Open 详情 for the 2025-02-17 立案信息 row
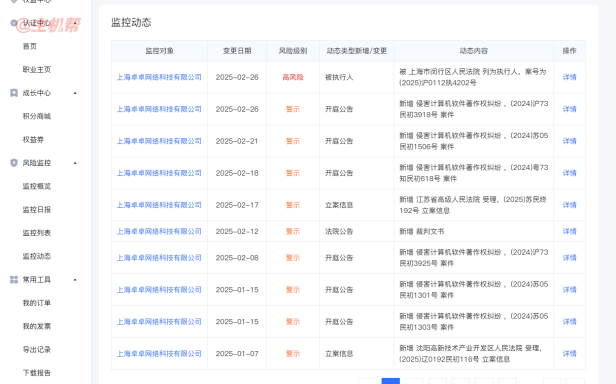The height and width of the screenshot is (384, 616). (x=569, y=205)
